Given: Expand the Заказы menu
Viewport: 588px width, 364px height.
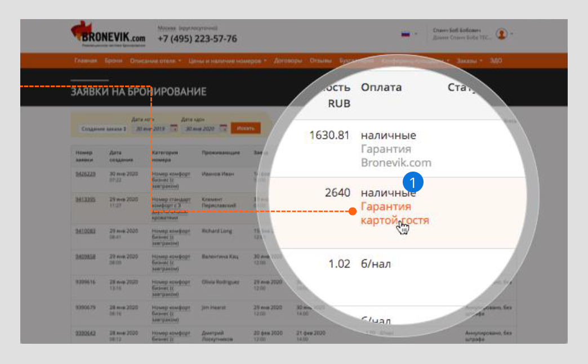Looking at the screenshot, I should pyautogui.click(x=469, y=61).
